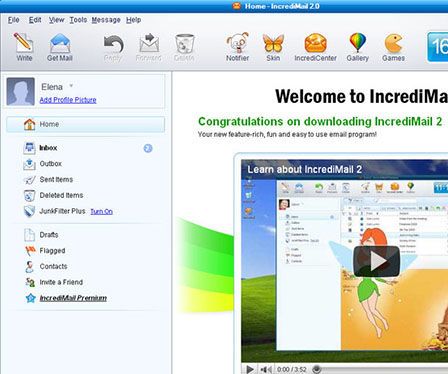Click the Write new message icon
The image size is (448, 374).
(x=24, y=42)
